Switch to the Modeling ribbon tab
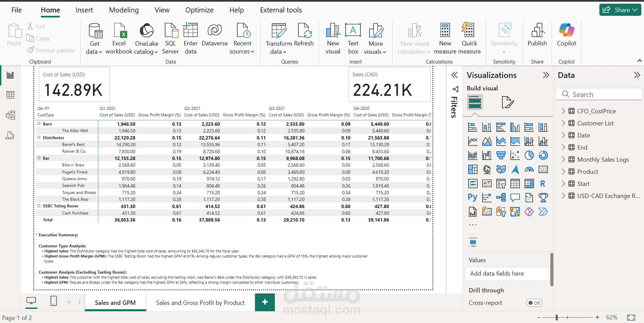Image resolution: width=644 pixels, height=323 pixels. [x=124, y=10]
